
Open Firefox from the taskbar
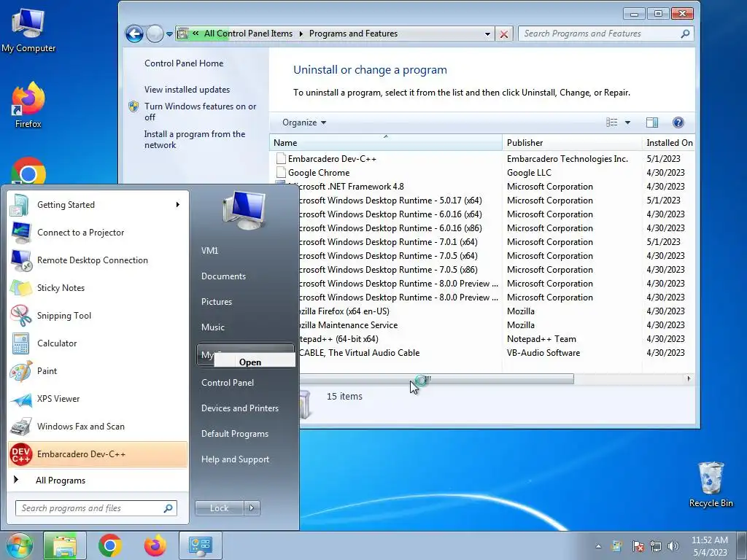coord(155,545)
